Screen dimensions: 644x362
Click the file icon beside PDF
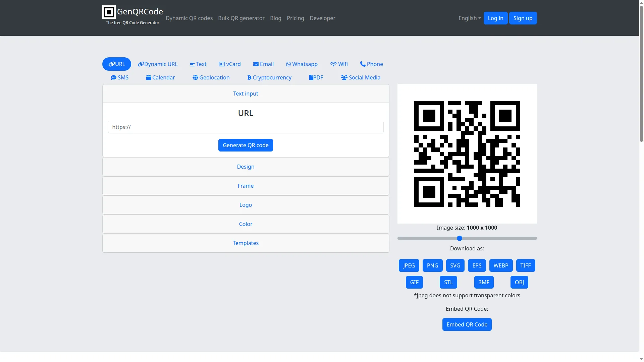tap(311, 77)
